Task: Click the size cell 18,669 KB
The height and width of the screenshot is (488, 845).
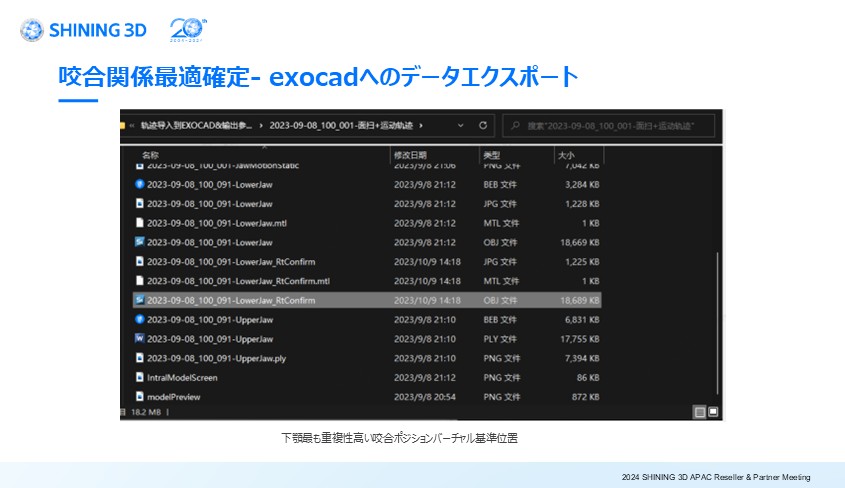Action: (x=580, y=242)
